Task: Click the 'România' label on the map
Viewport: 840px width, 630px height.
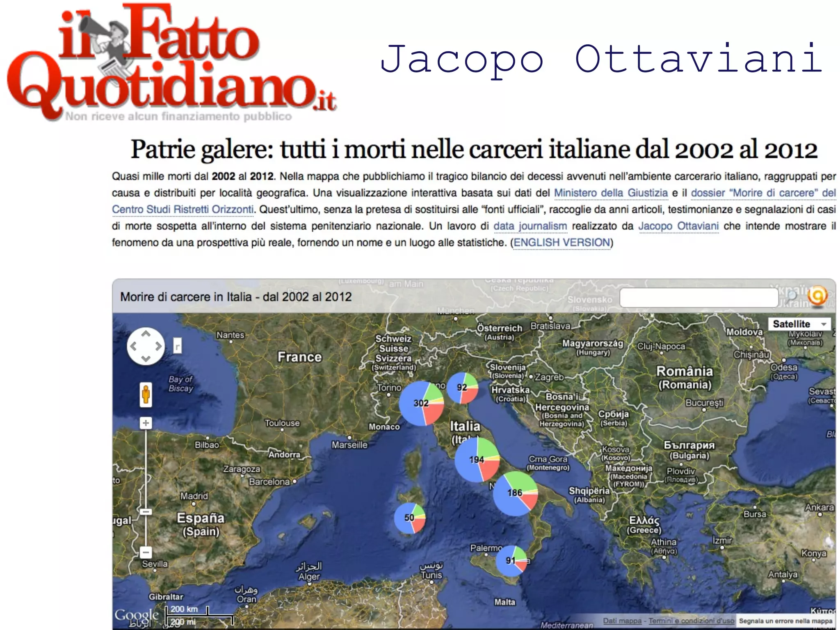Action: point(685,371)
